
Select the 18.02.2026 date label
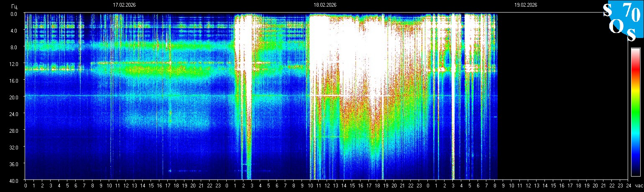[325, 5]
